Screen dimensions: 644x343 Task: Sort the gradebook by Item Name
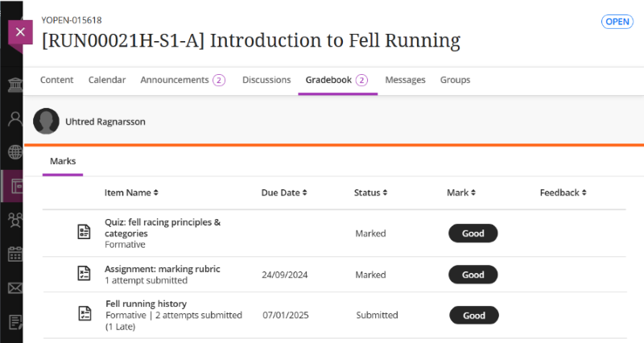point(131,193)
